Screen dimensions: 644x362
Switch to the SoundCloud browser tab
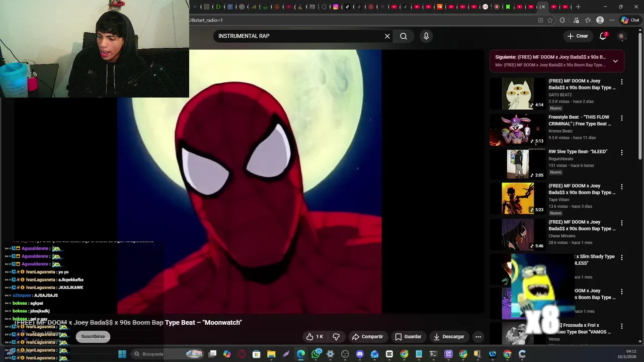(440, 7)
